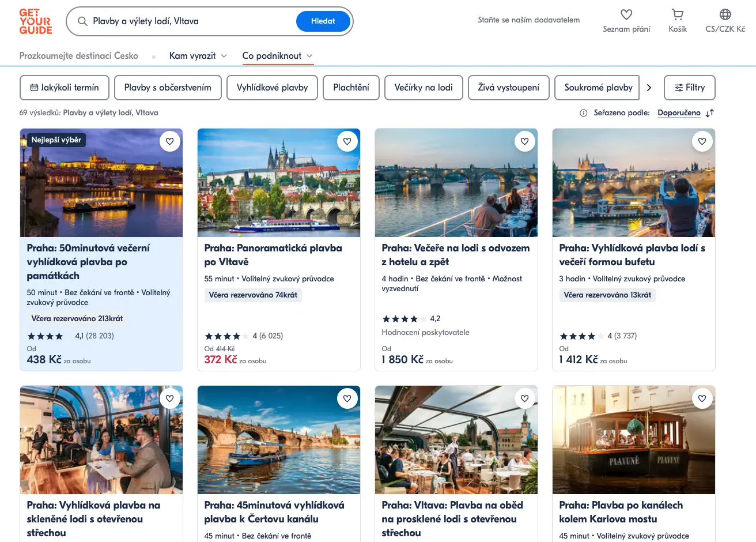Click inside the search input field

click(173, 21)
